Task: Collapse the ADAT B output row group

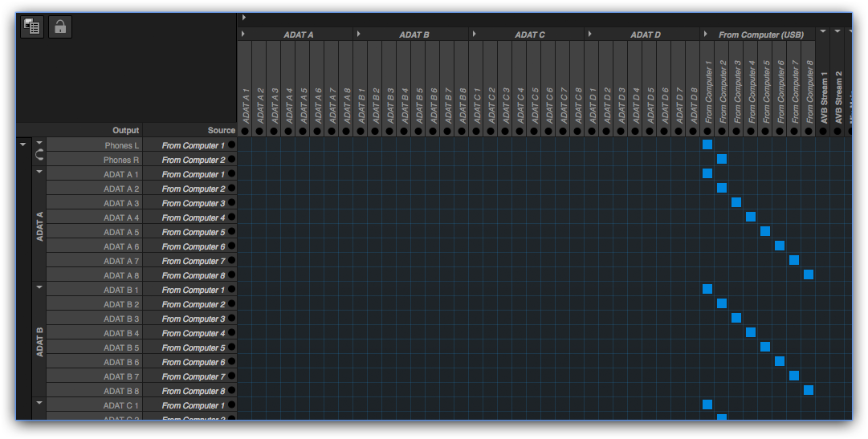Action: [39, 287]
